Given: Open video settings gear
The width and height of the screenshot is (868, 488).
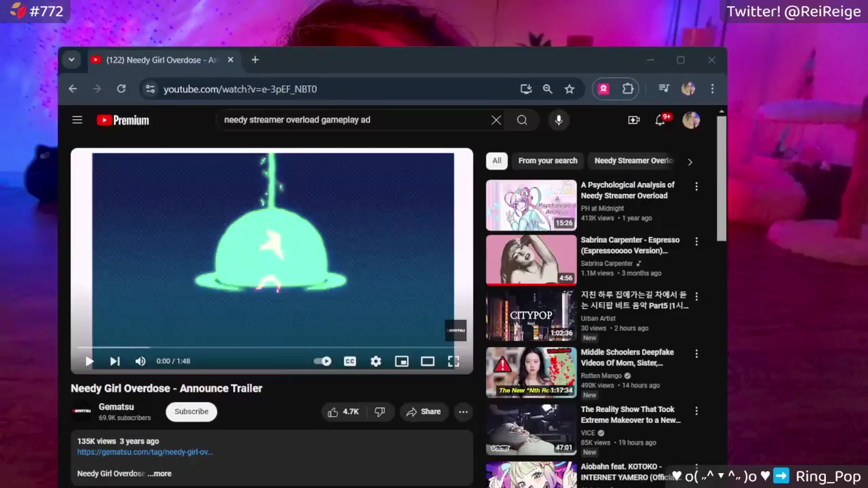Looking at the screenshot, I should [x=376, y=361].
